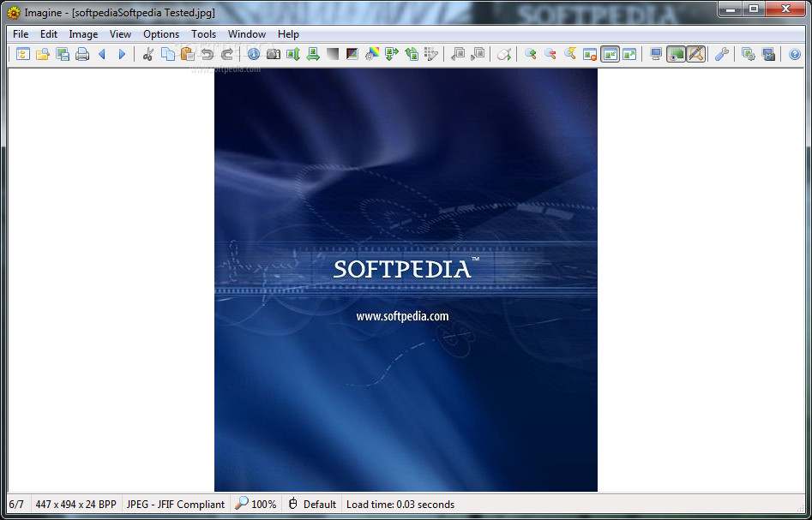Screen dimensions: 812x520
Task: Open the Help menu
Action: coord(288,34)
